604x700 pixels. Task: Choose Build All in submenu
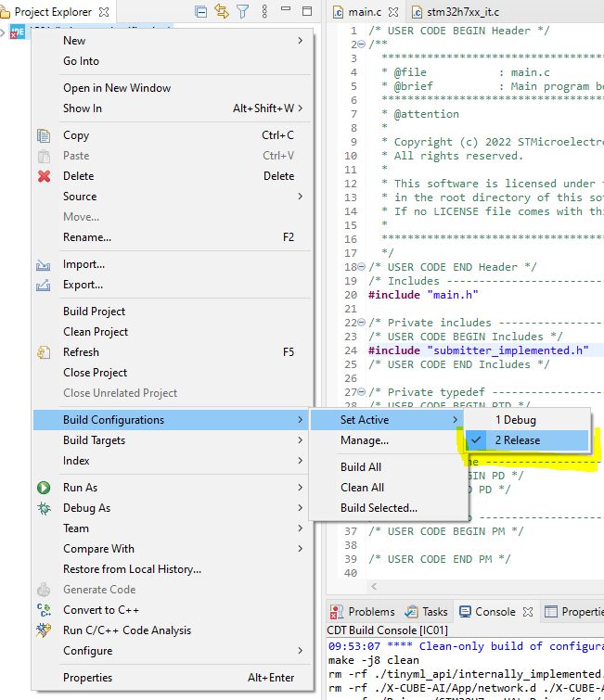(x=388, y=467)
